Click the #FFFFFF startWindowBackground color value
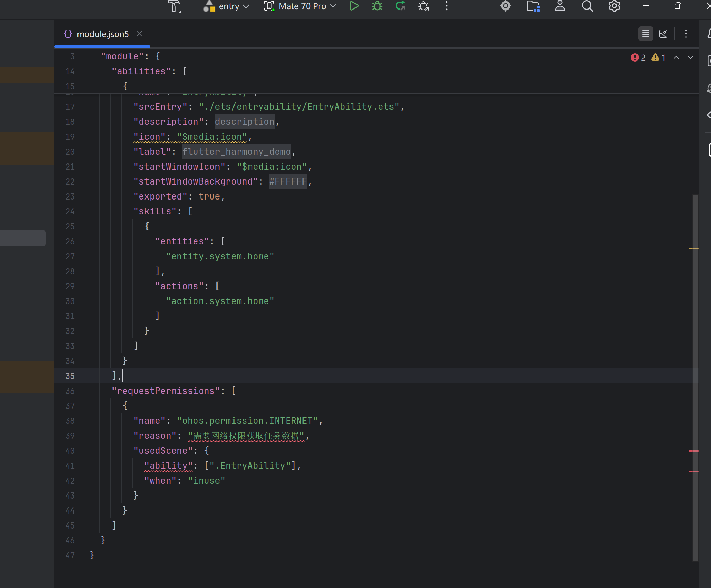 click(288, 181)
